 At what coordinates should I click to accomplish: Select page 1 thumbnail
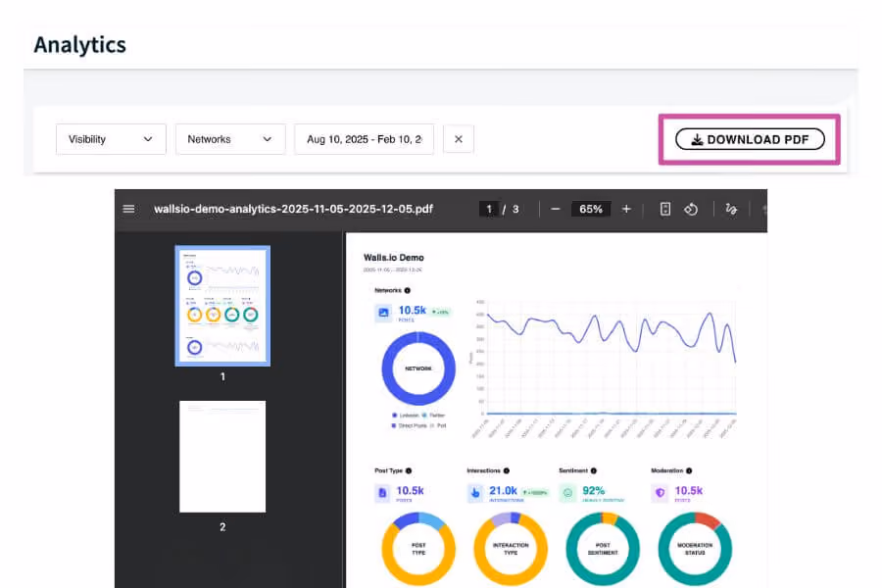point(222,306)
